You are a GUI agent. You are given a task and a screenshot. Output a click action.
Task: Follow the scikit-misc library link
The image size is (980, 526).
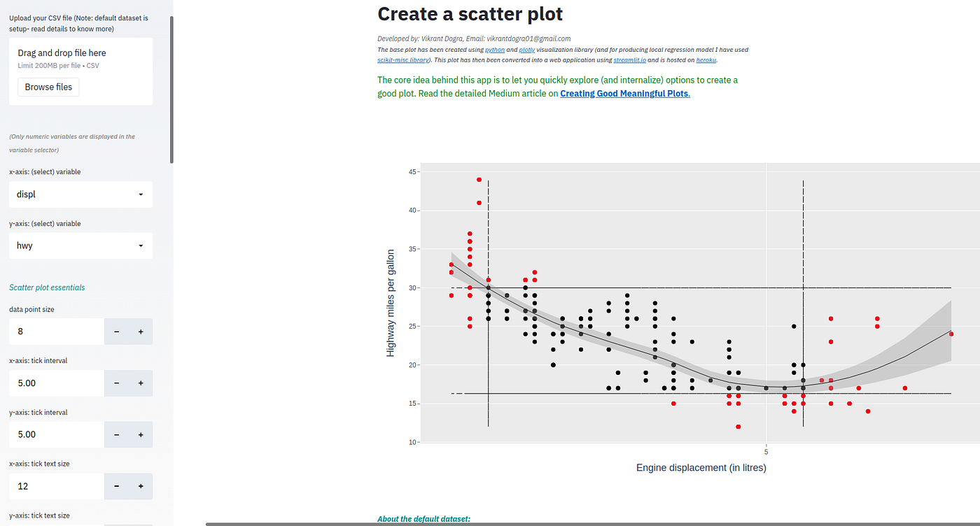coord(403,59)
